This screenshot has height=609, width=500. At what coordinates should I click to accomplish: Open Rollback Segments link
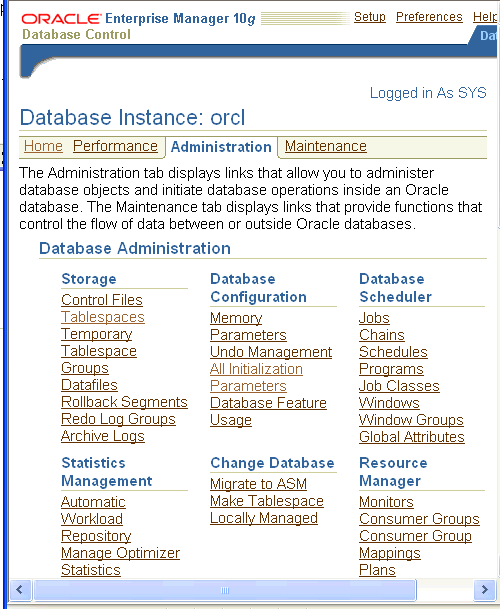[x=124, y=402]
